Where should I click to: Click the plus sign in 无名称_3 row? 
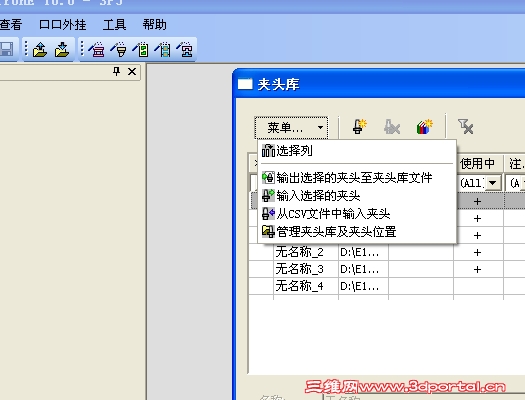coord(477,269)
